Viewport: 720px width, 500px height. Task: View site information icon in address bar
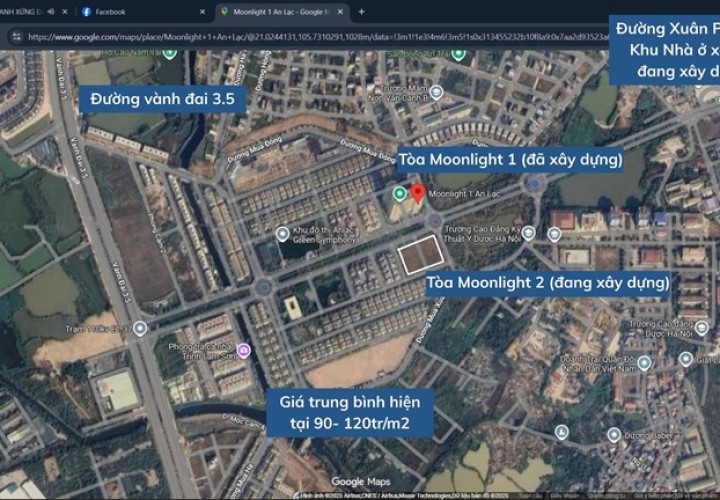point(14,36)
